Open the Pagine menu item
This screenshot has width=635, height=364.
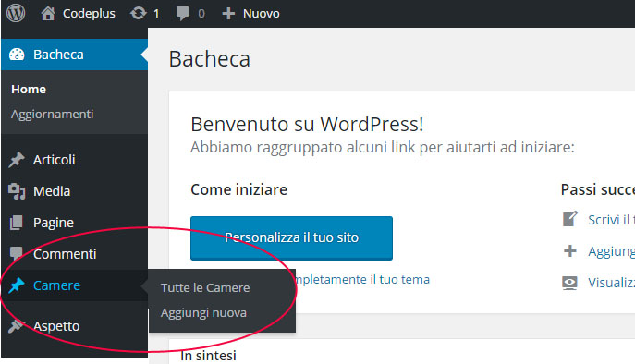tap(54, 223)
